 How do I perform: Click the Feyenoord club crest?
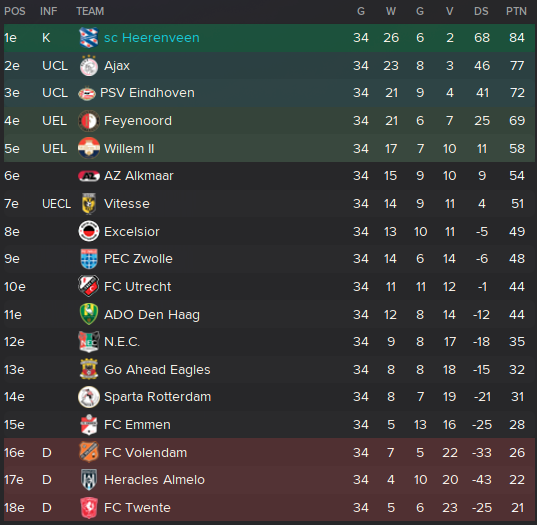pos(89,121)
